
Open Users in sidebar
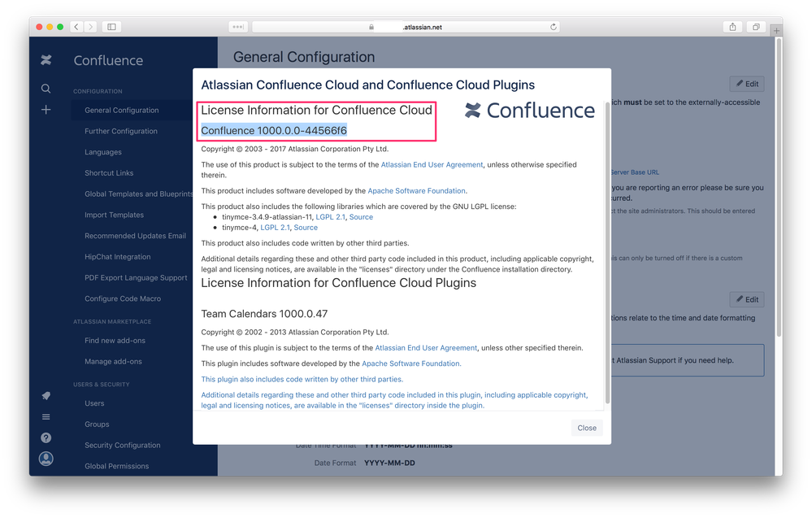point(94,403)
